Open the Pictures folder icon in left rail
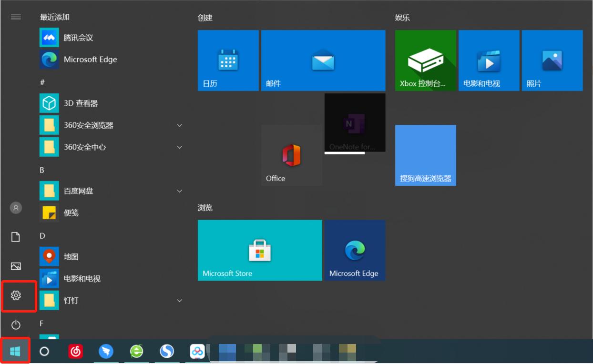 [16, 266]
